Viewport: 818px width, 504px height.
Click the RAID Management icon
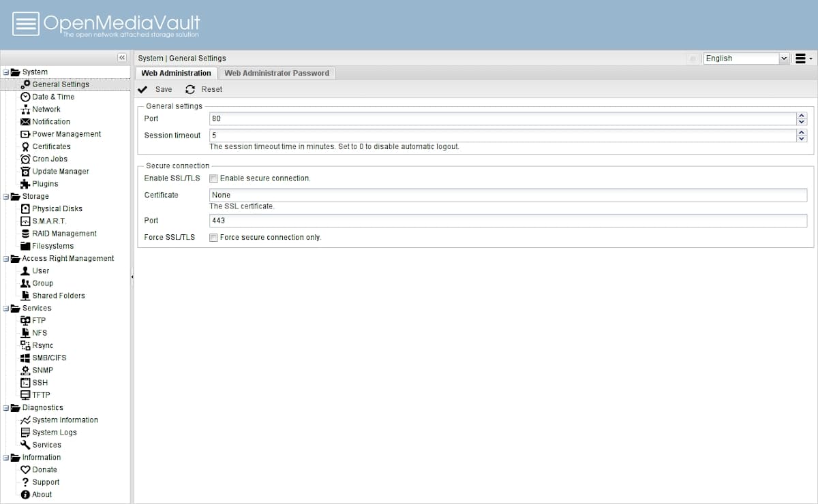pos(26,234)
